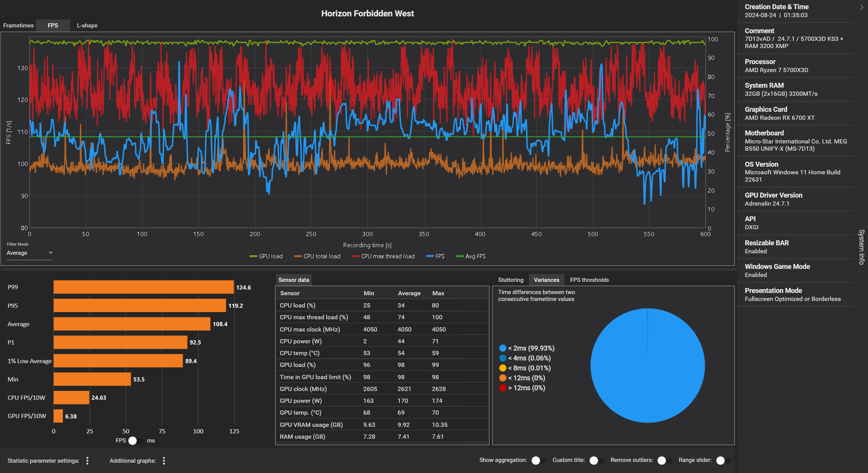Screen dimensions: 868x473
Task: Click FPS legend marker in chart
Action: point(430,256)
